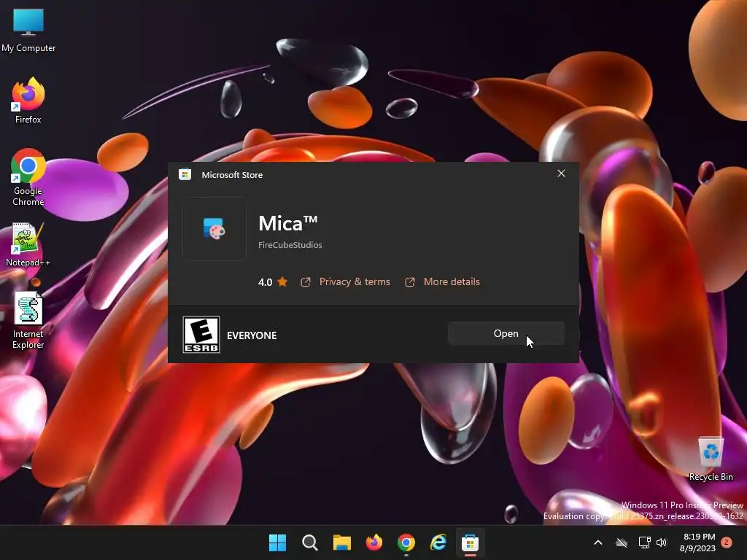Image resolution: width=747 pixels, height=560 pixels.
Task: Open the volume control tray icon
Action: [x=661, y=542]
